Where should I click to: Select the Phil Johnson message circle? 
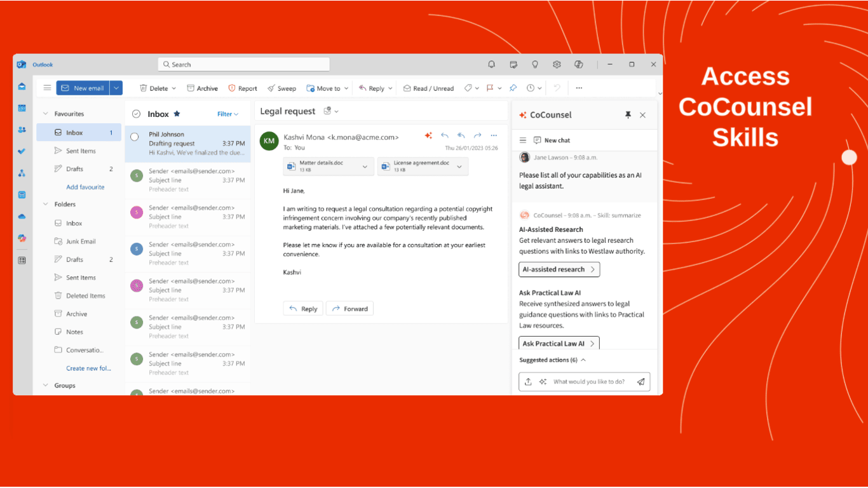(135, 137)
